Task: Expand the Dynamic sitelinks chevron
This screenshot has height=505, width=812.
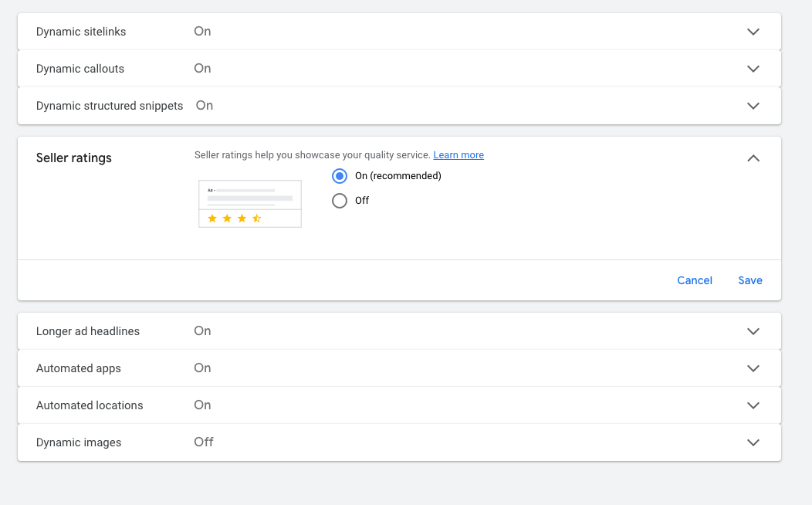Action: pyautogui.click(x=753, y=32)
